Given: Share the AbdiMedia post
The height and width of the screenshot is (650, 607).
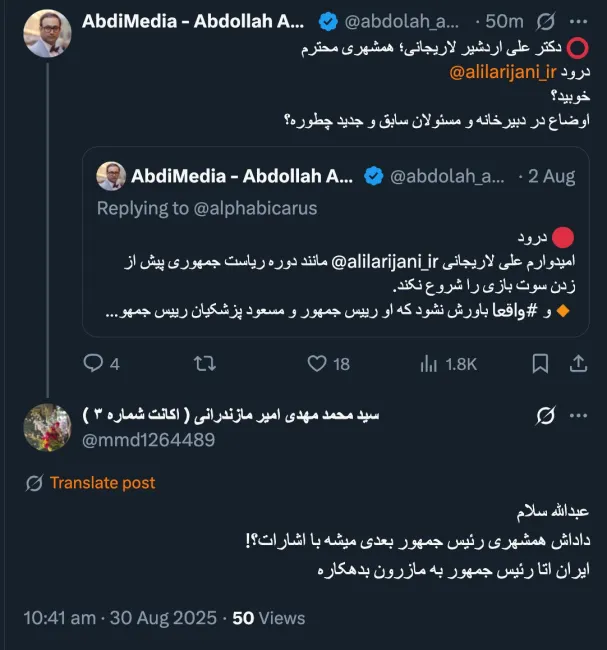Looking at the screenshot, I should [x=577, y=364].
